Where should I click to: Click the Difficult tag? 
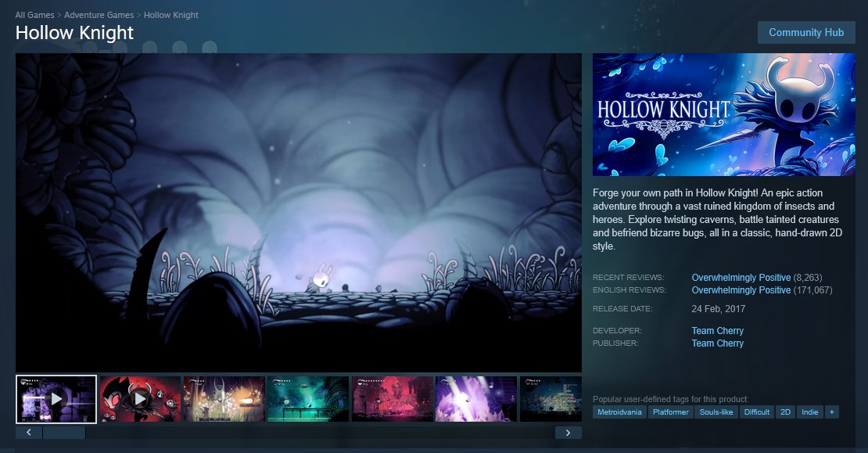point(757,412)
